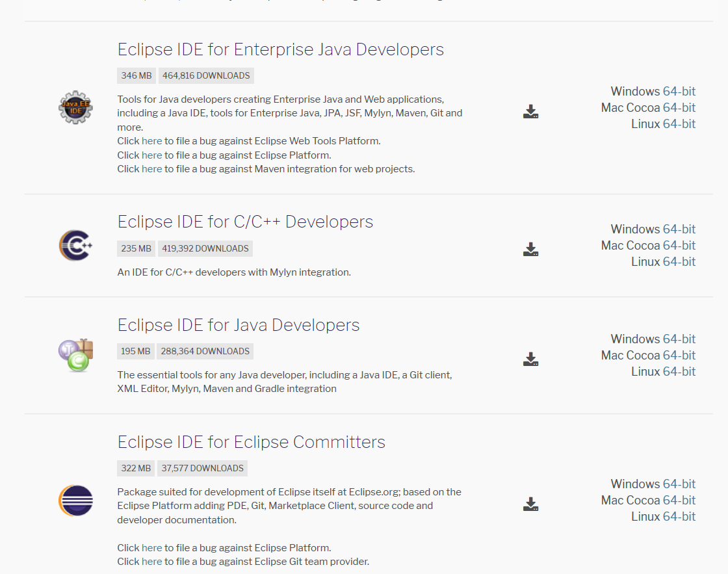Select Windows 64-bit for C/C++ Developers
The width and height of the screenshot is (728, 574).
(x=679, y=229)
